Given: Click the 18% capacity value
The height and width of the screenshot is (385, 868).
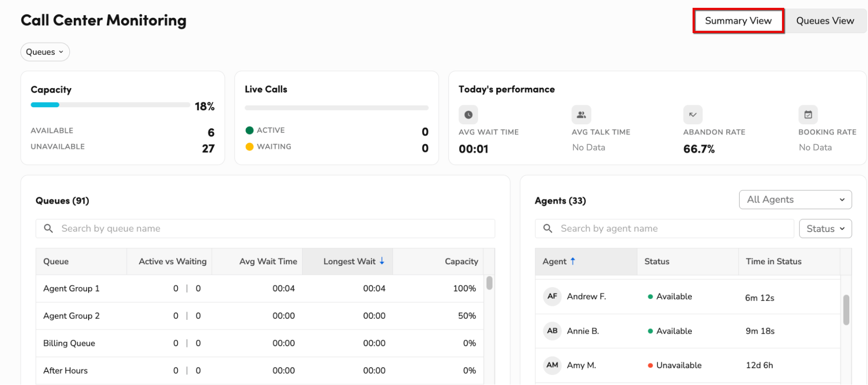Looking at the screenshot, I should [x=205, y=106].
